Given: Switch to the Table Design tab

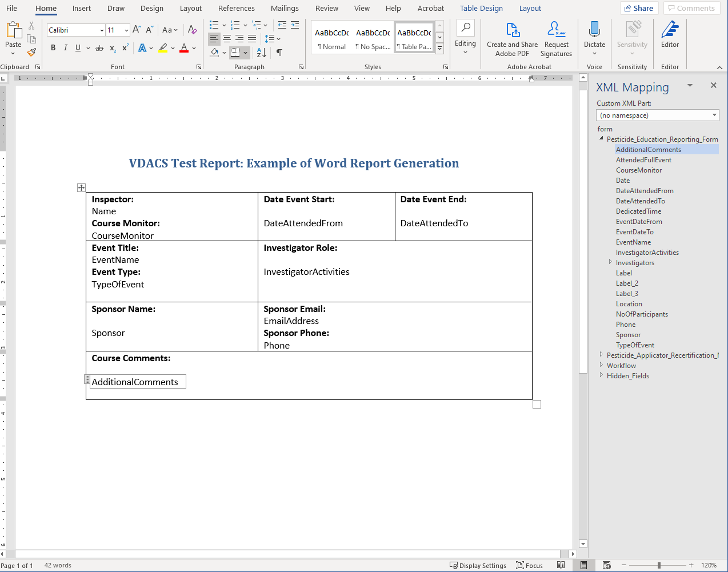Looking at the screenshot, I should pyautogui.click(x=481, y=9).
